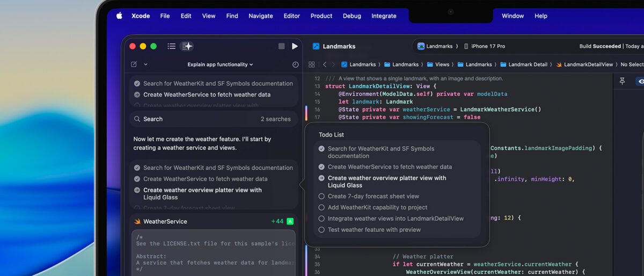The width and height of the screenshot is (644, 276).
Task: Go back with the left arrow in the jump bar
Action: click(324, 64)
